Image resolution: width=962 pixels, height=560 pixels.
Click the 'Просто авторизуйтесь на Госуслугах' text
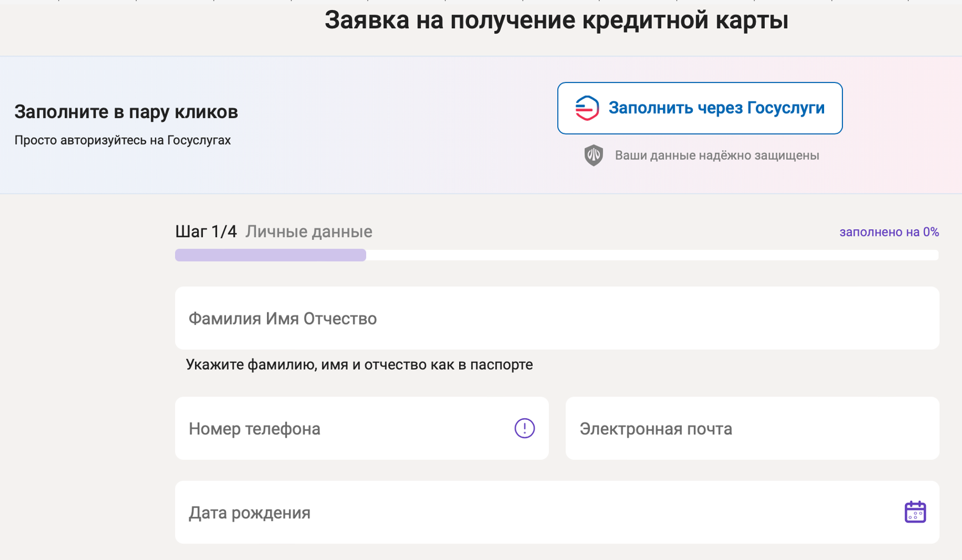click(122, 140)
